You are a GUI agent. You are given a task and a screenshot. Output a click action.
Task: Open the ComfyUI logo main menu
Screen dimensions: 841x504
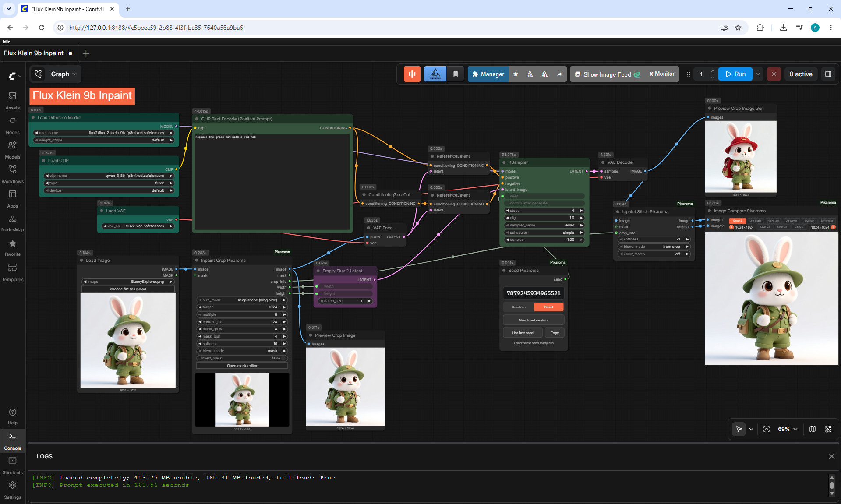click(14, 76)
